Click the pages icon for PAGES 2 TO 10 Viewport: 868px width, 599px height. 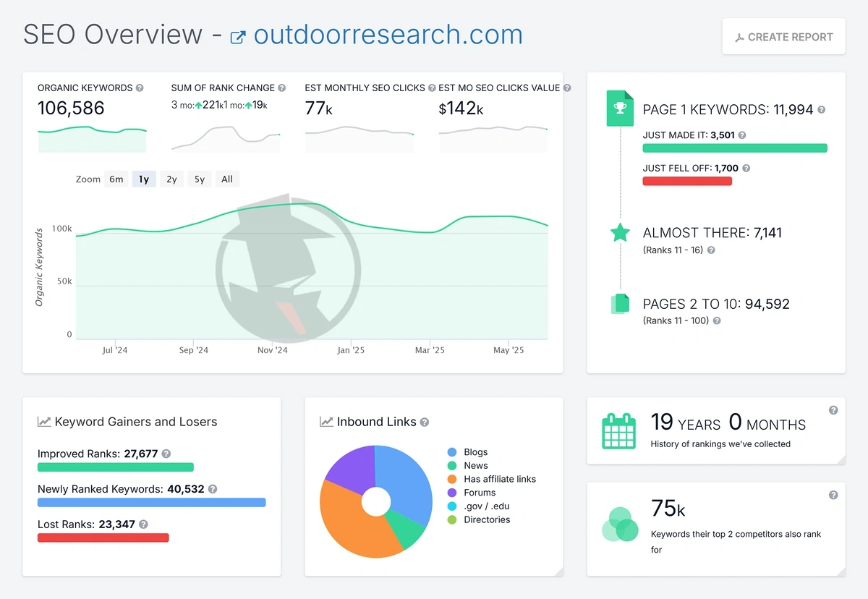620,304
